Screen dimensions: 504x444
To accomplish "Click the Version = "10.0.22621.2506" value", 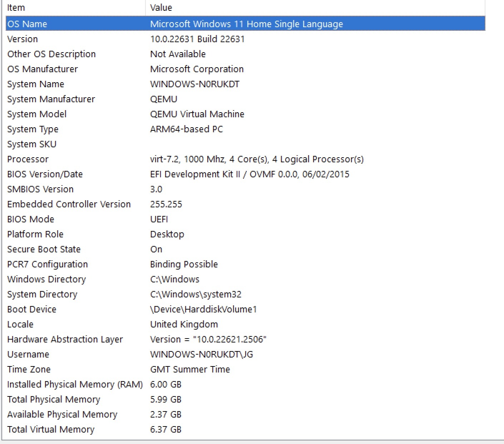I will [208, 339].
